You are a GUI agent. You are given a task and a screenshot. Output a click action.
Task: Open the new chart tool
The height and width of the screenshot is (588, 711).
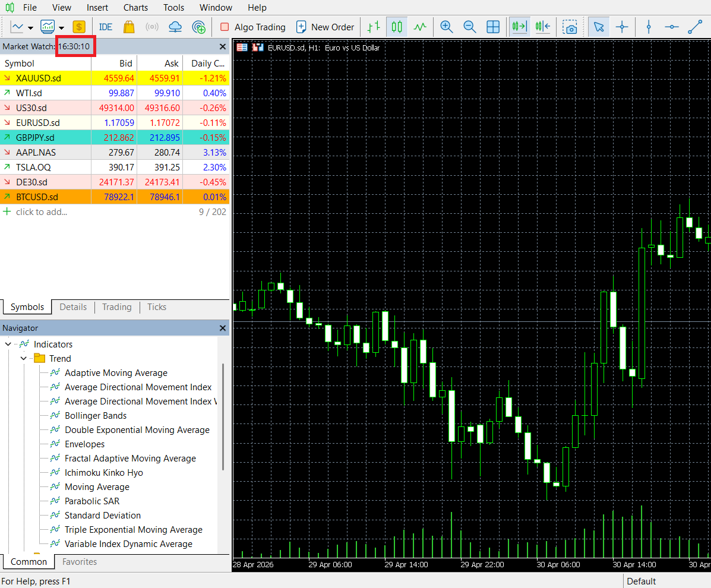coord(17,27)
